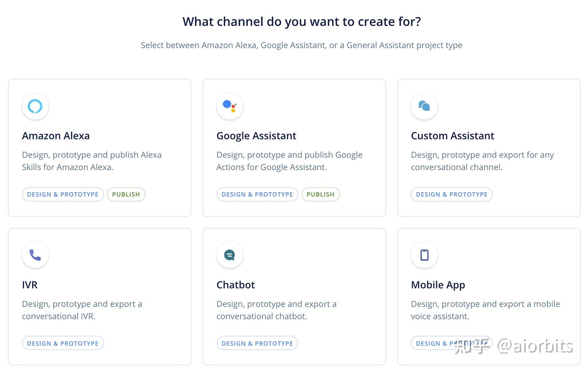Click Publish tag on Google Assistant card

coord(320,194)
